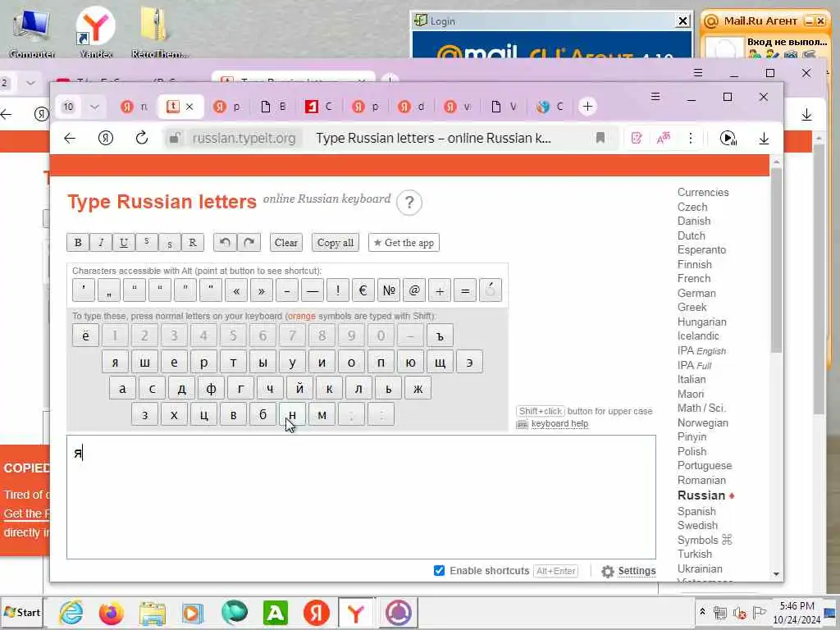Reload the typeit page
Image resolution: width=840 pixels, height=630 pixels.
141,138
